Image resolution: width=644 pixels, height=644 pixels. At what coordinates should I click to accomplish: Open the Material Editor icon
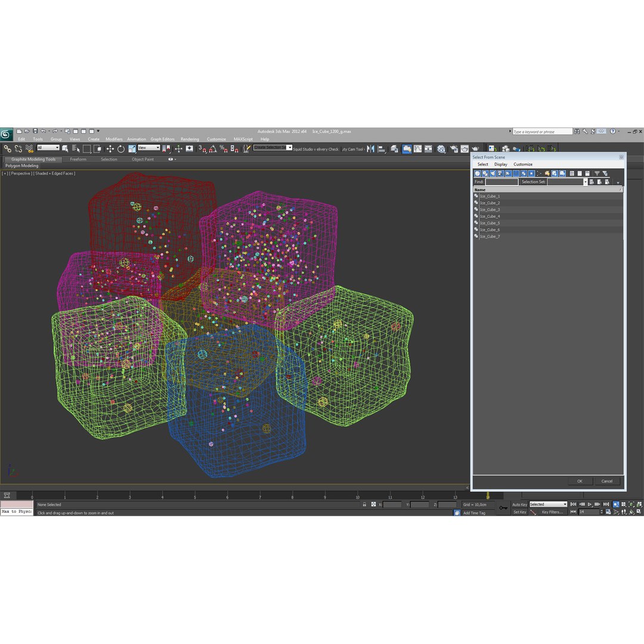click(441, 148)
